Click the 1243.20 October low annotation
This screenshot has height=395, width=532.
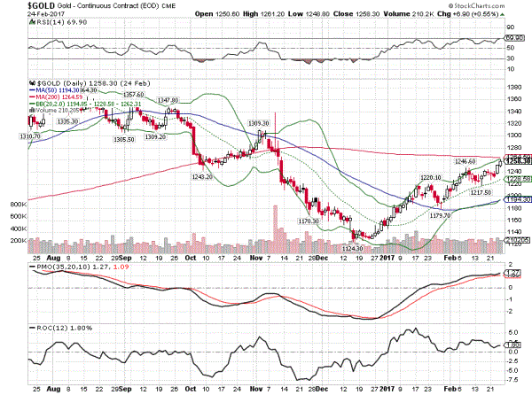pos(202,176)
